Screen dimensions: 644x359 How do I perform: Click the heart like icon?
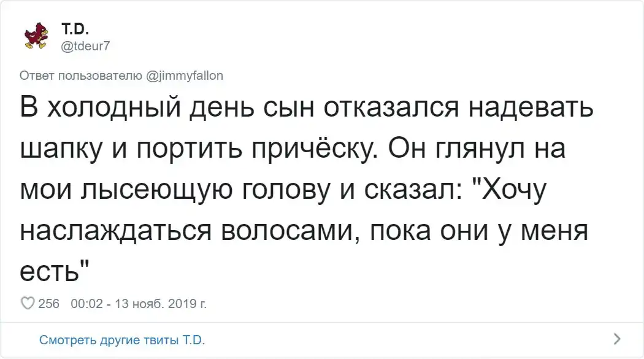[x=27, y=303]
